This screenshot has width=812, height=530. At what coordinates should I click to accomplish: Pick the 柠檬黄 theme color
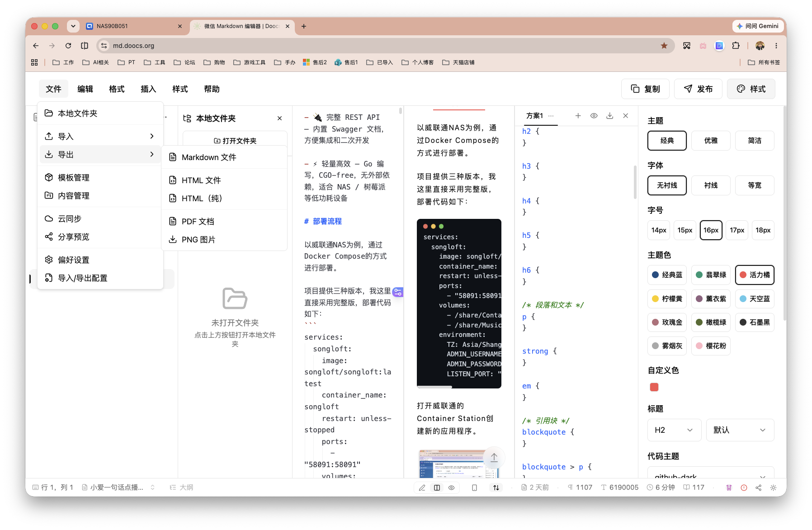[667, 299]
